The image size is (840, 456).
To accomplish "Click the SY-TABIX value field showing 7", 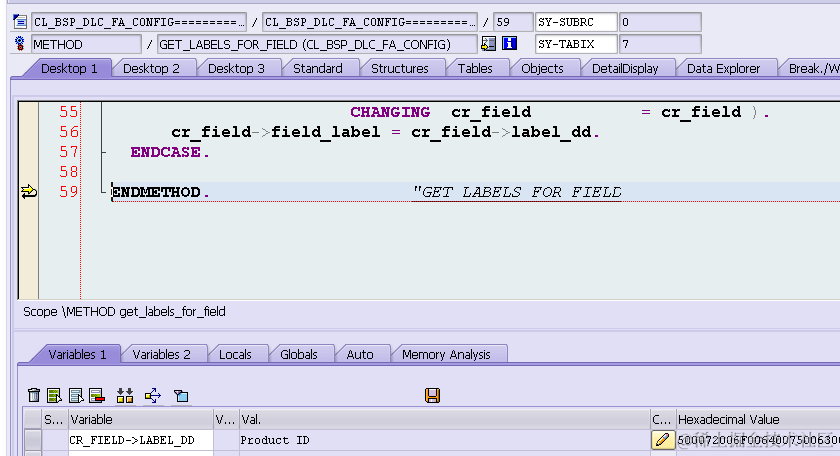I will [x=659, y=44].
